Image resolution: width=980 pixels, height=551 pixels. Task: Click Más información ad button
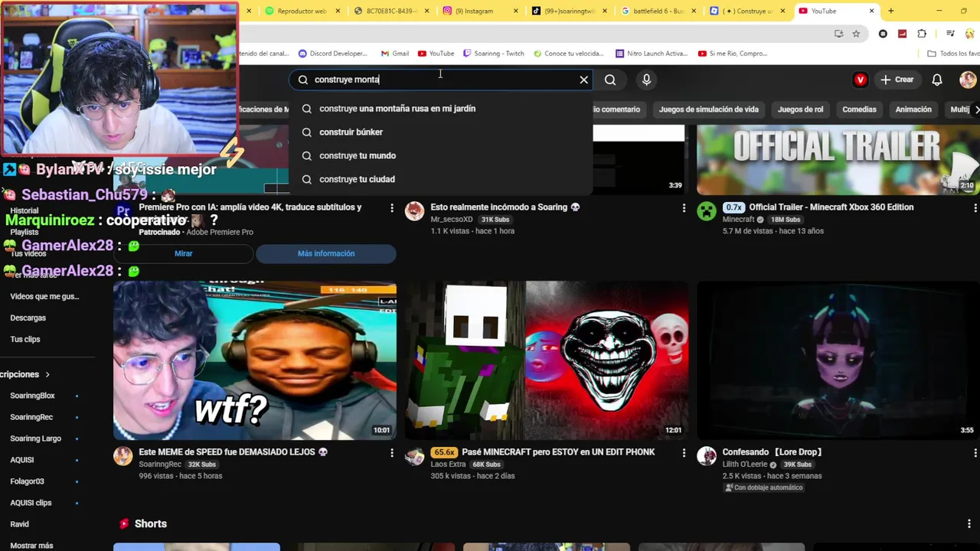pos(326,253)
